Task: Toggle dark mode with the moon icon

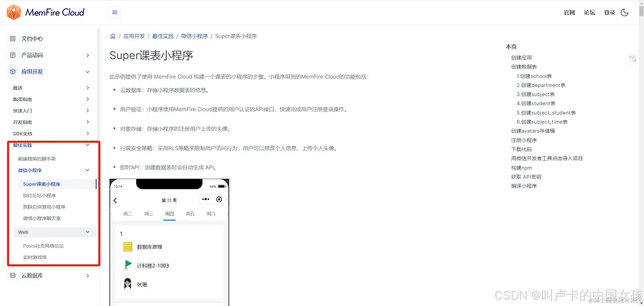Action: (625, 12)
